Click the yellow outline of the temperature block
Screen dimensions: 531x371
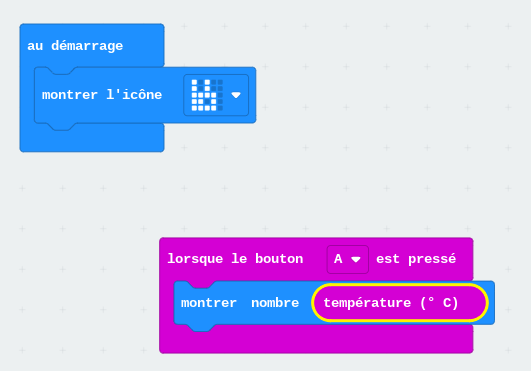pos(400,285)
